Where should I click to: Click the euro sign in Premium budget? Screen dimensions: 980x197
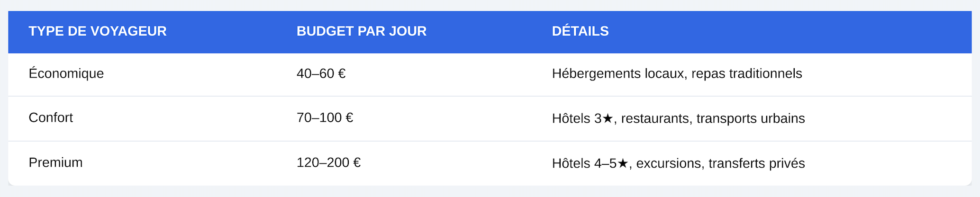click(x=357, y=163)
